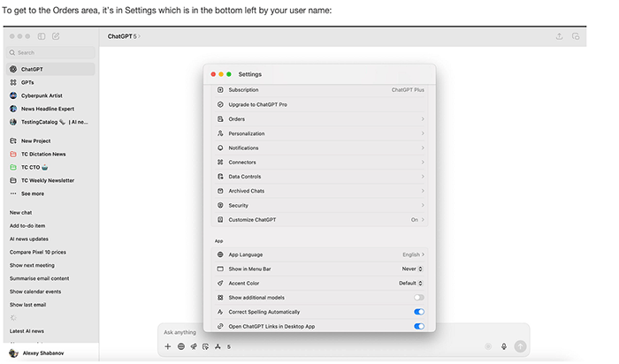Open Show last email conversation
The width and height of the screenshot is (619, 364).
pyautogui.click(x=27, y=305)
